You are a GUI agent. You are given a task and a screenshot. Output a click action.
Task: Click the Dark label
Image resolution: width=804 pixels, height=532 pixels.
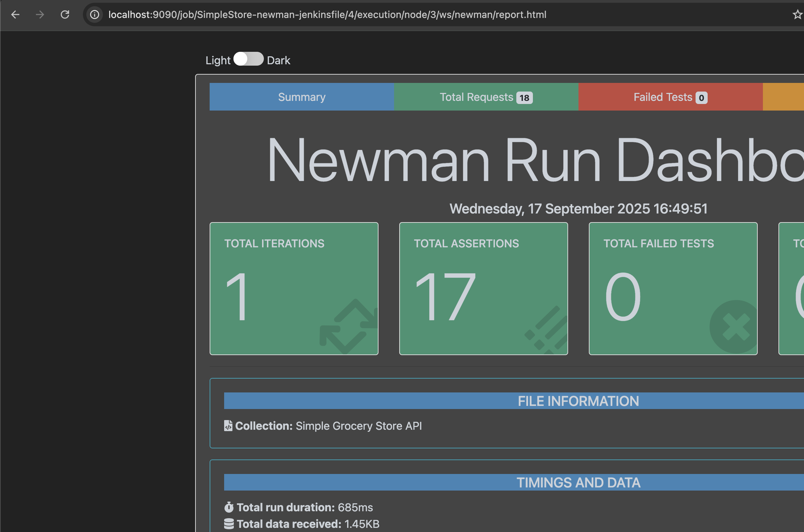279,60
